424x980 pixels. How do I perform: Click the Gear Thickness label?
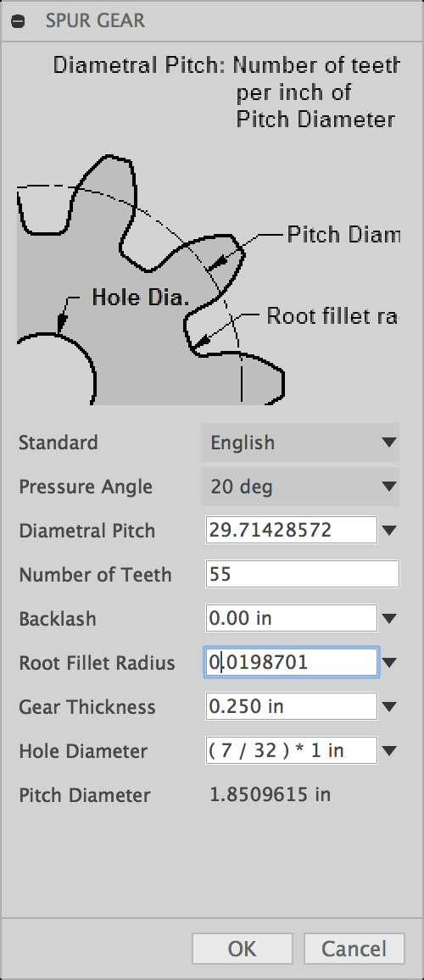(x=87, y=707)
